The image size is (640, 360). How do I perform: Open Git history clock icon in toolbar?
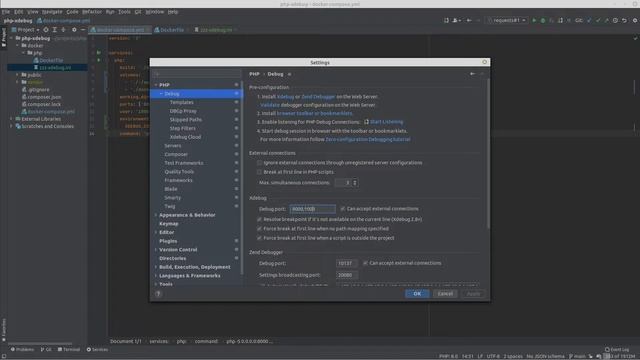click(x=616, y=20)
